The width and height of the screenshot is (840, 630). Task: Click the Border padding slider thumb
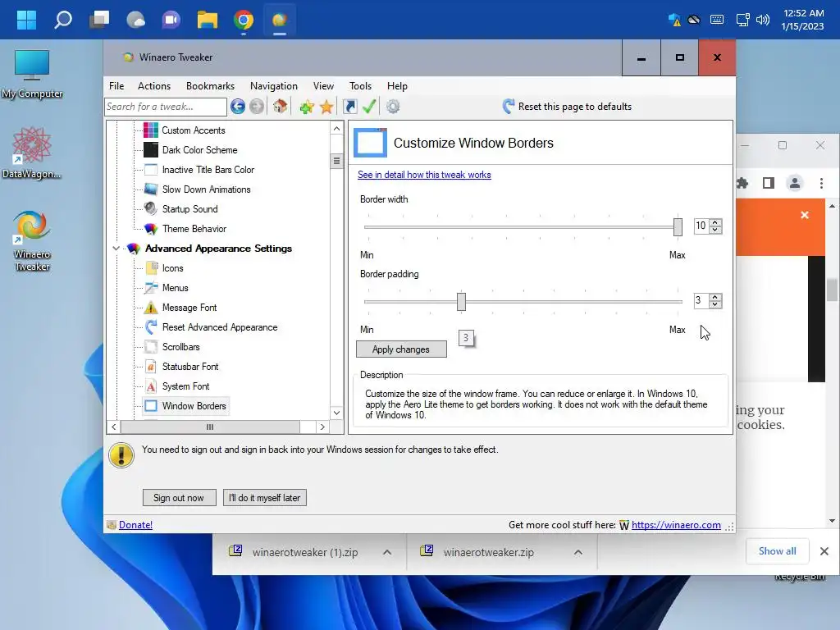click(461, 302)
